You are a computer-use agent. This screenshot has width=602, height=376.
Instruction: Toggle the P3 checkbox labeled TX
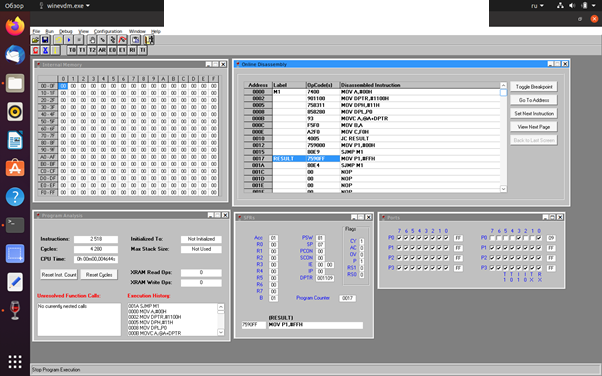pyautogui.click(x=532, y=268)
